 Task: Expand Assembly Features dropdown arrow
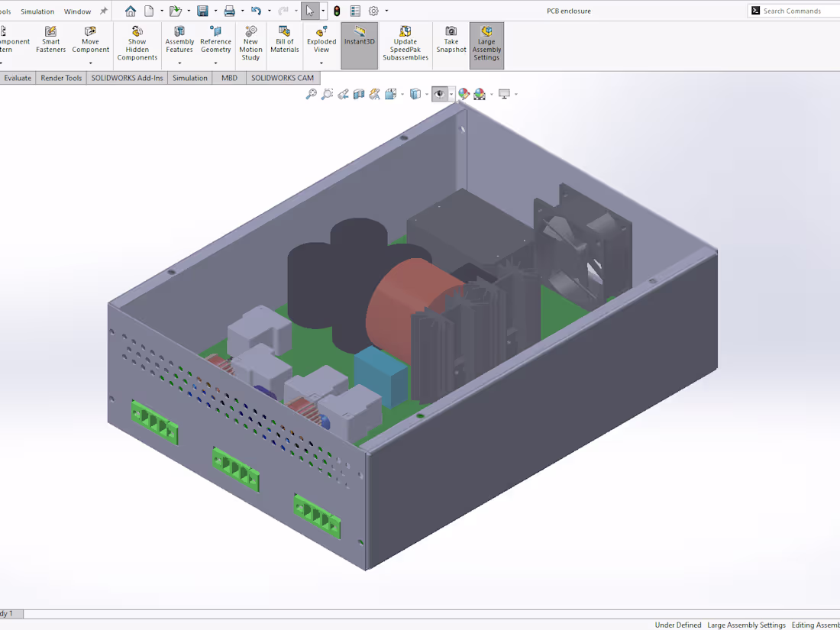point(179,63)
